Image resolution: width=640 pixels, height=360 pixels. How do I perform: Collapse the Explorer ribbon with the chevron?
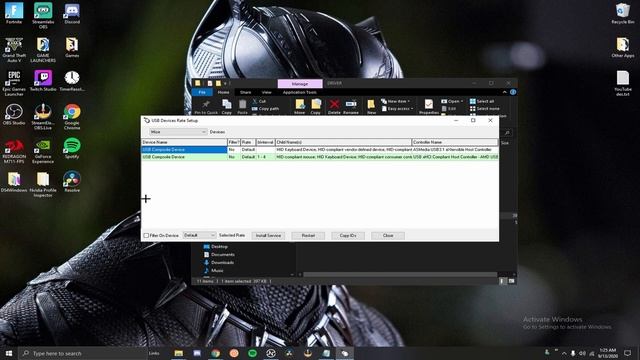pos(504,92)
